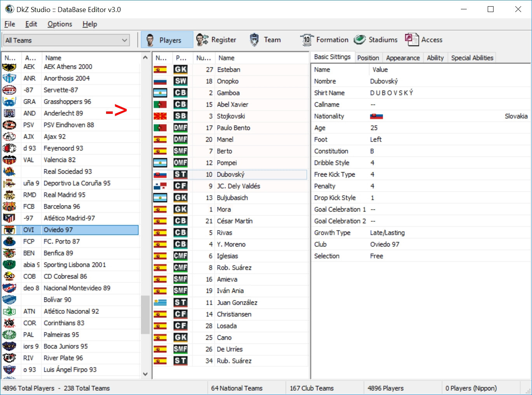Click the Feyenoord 93 team crest
Viewport: 532px width, 395px height.
[9, 148]
